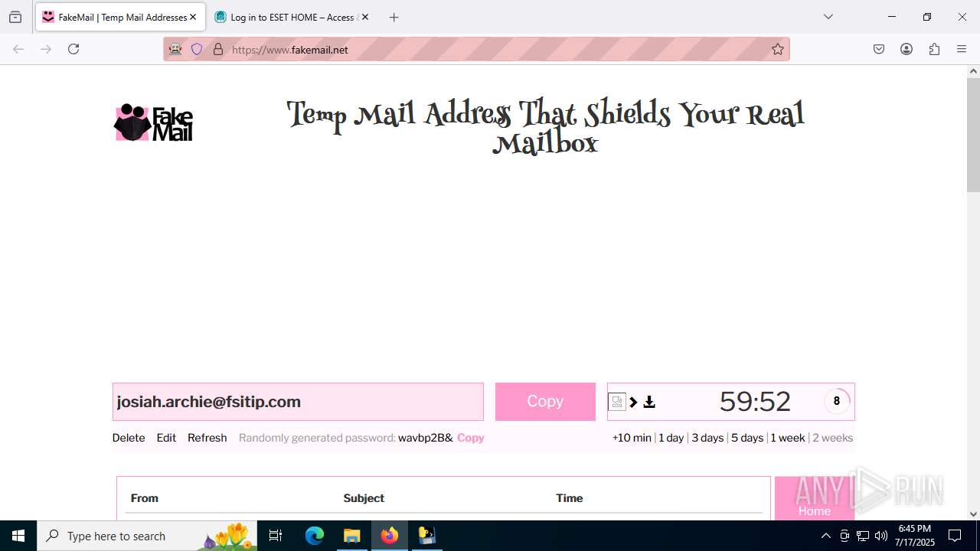The width and height of the screenshot is (980, 551).
Task: Click the yellow app icon on the taskbar
Action: coord(426,536)
